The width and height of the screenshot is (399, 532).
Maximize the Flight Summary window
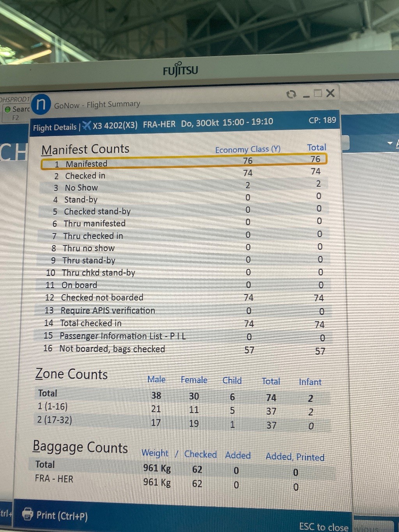(x=318, y=94)
